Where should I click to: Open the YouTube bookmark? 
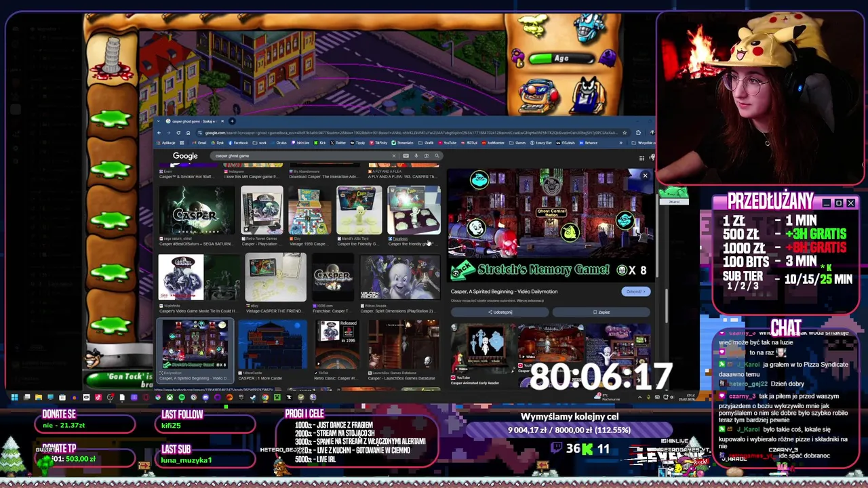click(x=447, y=143)
